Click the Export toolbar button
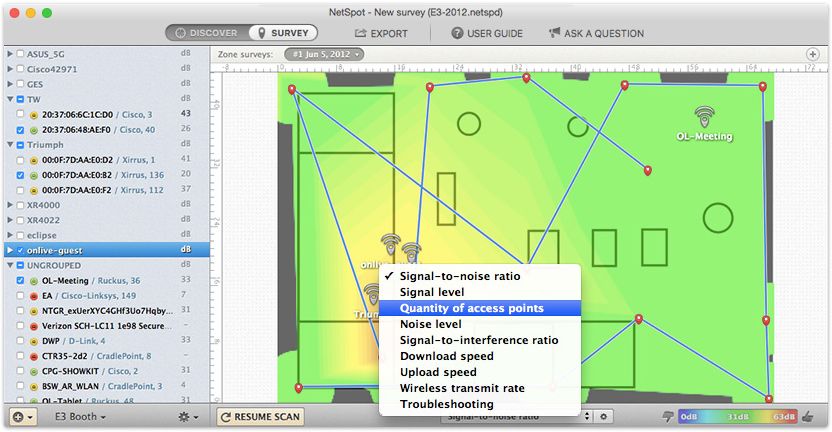The image size is (832, 432). [381, 33]
